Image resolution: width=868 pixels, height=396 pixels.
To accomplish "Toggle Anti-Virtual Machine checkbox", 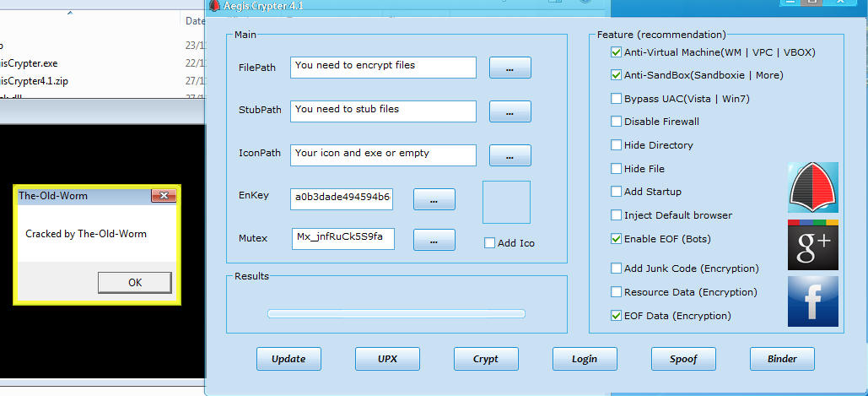I will (616, 52).
